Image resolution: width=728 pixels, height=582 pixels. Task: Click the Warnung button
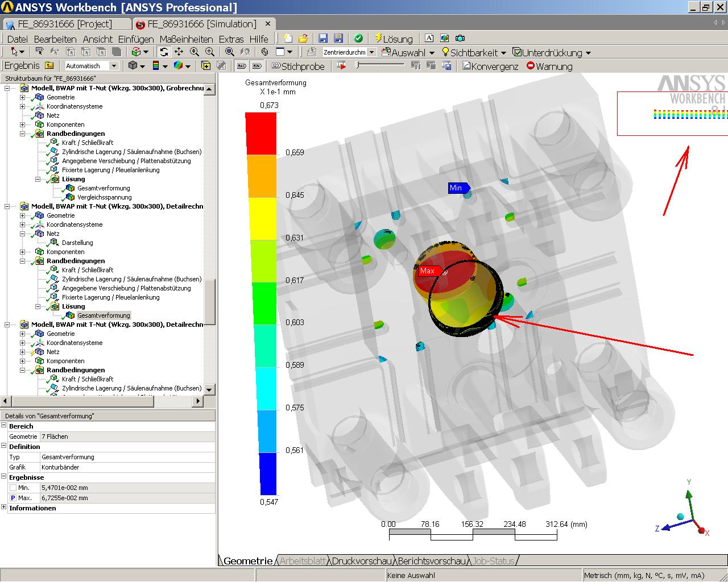(x=549, y=66)
